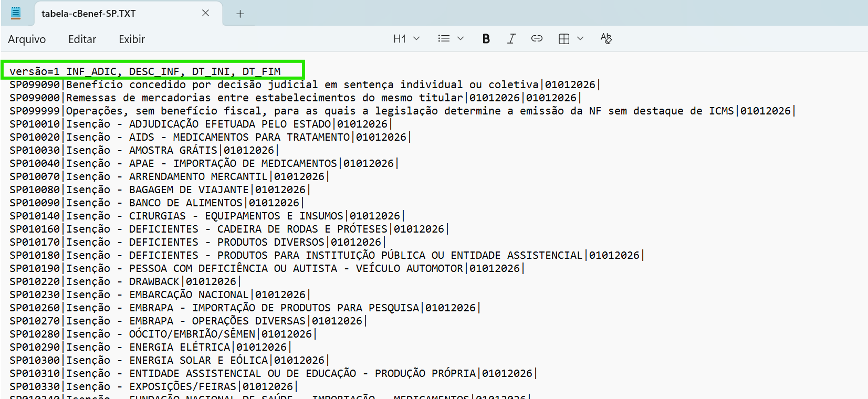
Task: Click the clear formatting icon
Action: pyautogui.click(x=606, y=38)
